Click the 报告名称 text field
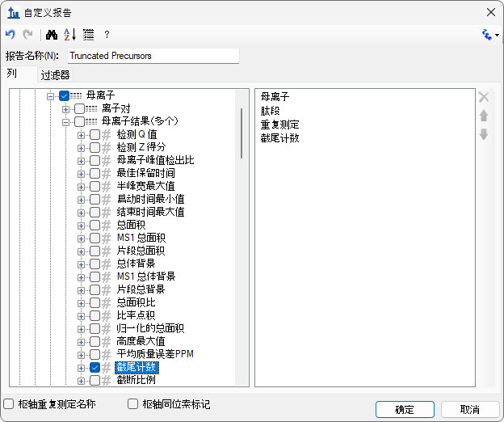Image resolution: width=504 pixels, height=422 pixels. click(153, 56)
